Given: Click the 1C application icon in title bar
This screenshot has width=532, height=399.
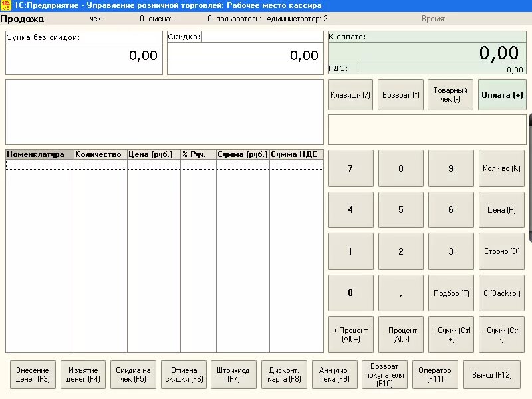Looking at the screenshot, I should 6,5.
